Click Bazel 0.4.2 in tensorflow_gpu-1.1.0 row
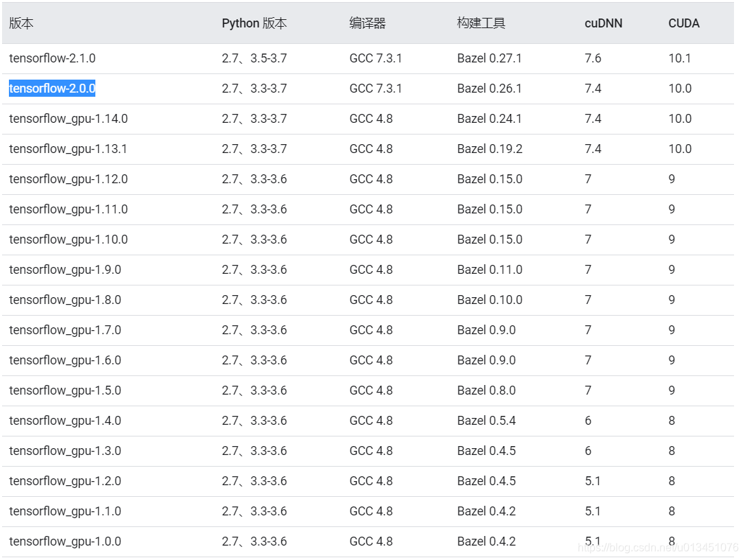Screen dimensions: 745x560 point(486,511)
